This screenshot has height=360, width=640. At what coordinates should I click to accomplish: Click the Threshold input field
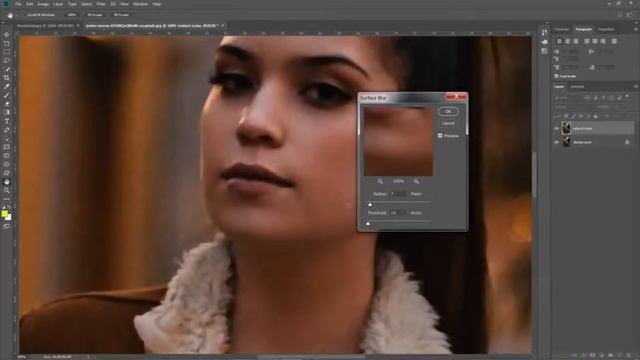coord(398,213)
